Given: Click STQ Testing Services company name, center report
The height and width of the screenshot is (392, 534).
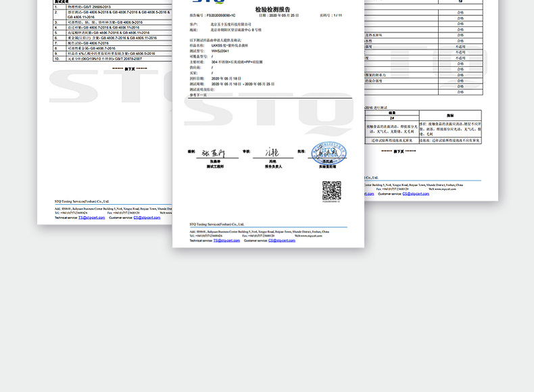Looking at the screenshot, I should [216, 224].
